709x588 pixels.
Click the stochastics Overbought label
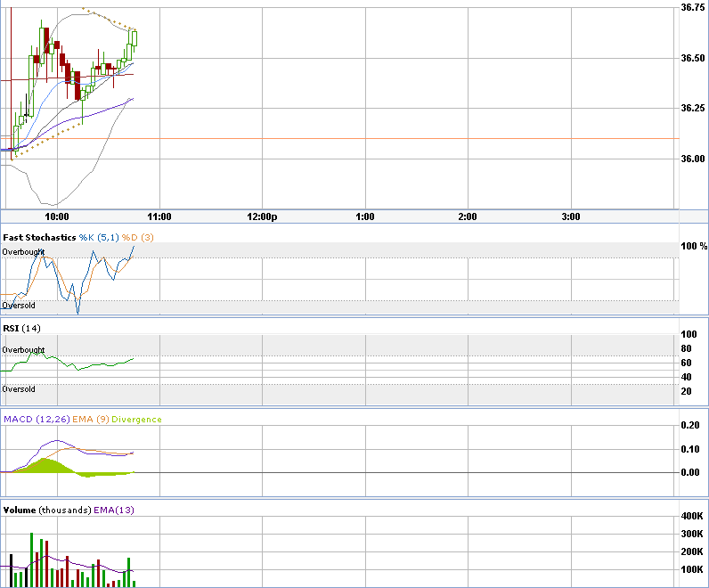tap(23, 252)
